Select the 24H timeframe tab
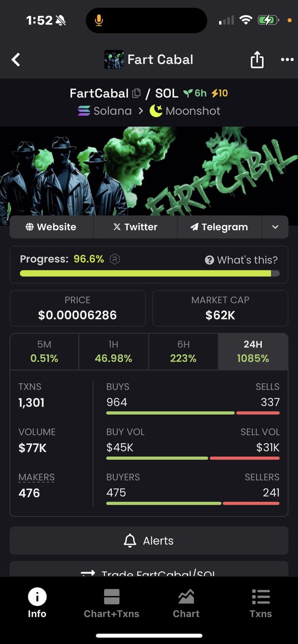298x644 pixels. click(x=253, y=351)
